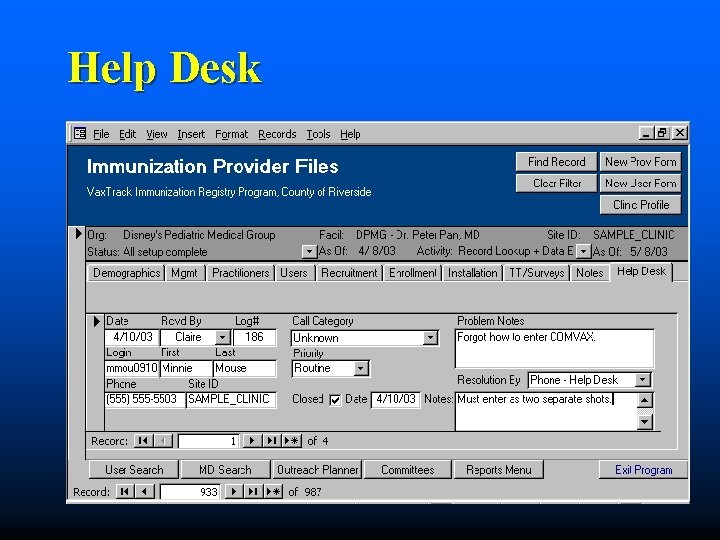Open the Records menu
Viewport: 720px width, 540px height.
(x=277, y=134)
